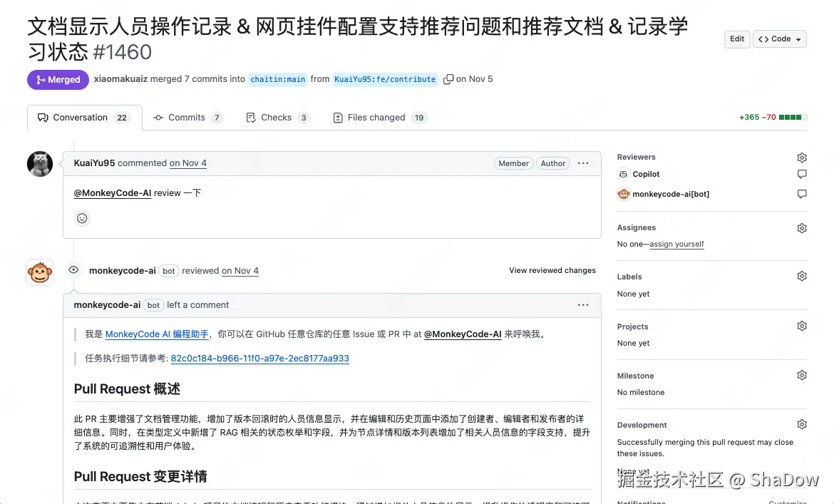Copy the head branch name icon
The image size is (834, 504).
(448, 79)
